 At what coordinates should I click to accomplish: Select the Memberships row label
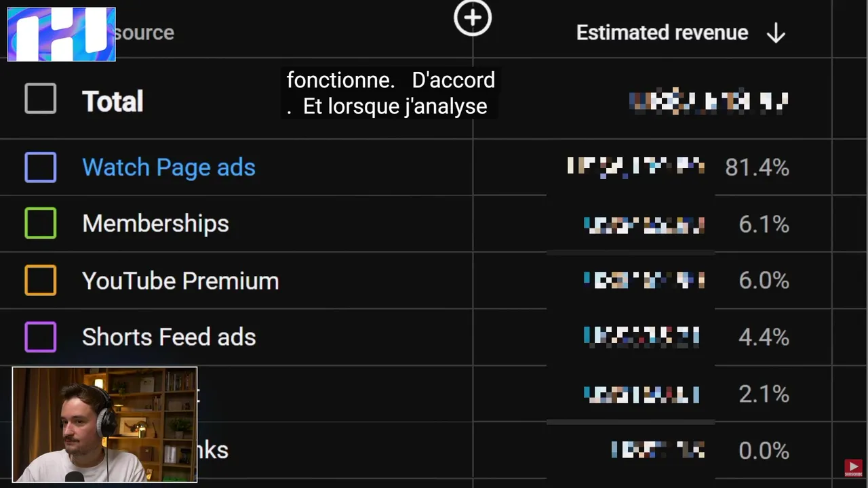tap(155, 224)
